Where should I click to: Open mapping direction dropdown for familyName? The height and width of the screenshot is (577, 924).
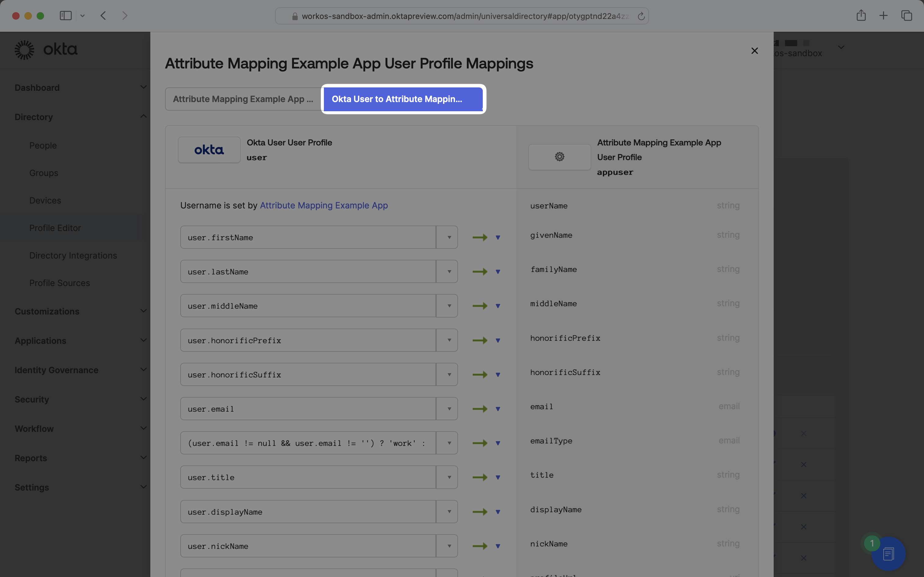coord(497,272)
